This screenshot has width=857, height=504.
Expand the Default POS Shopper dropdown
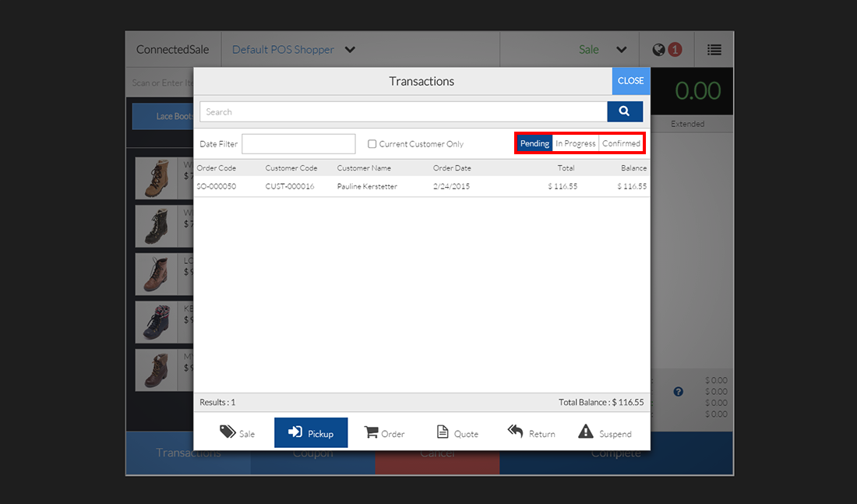coord(350,50)
